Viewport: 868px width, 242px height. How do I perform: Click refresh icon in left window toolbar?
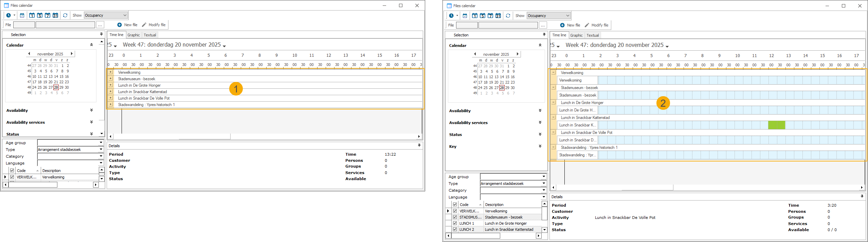[x=65, y=15]
